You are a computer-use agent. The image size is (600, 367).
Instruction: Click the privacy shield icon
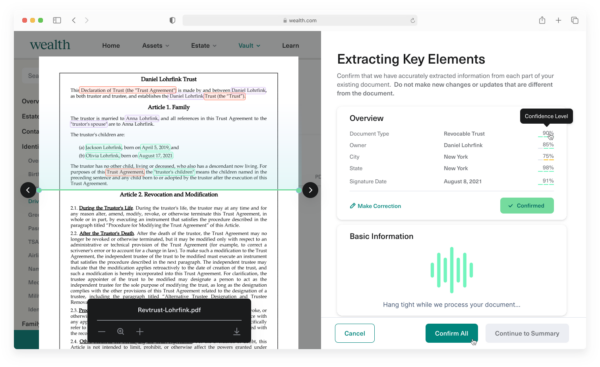coord(173,20)
